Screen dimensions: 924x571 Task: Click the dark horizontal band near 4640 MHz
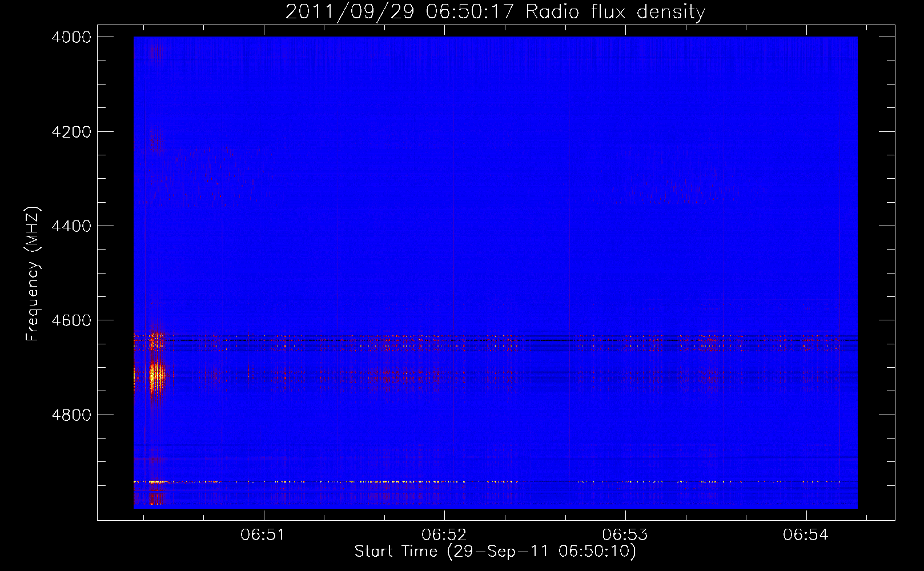(x=495, y=341)
